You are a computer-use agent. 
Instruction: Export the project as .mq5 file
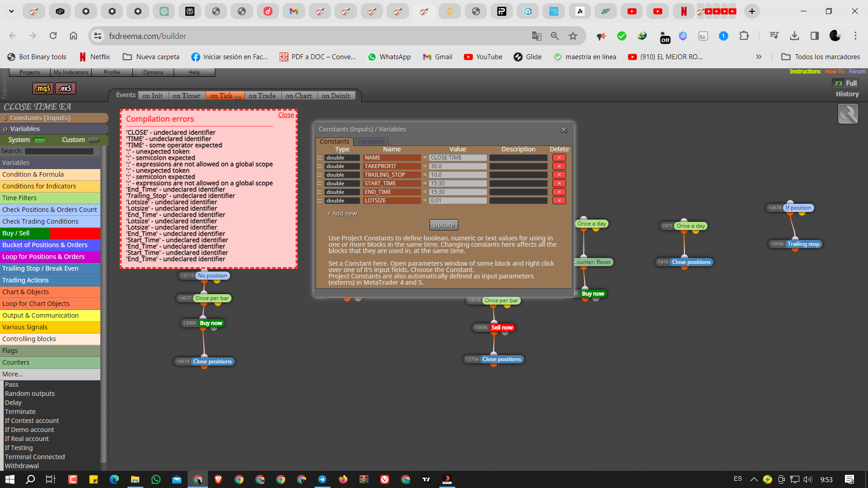click(43, 89)
